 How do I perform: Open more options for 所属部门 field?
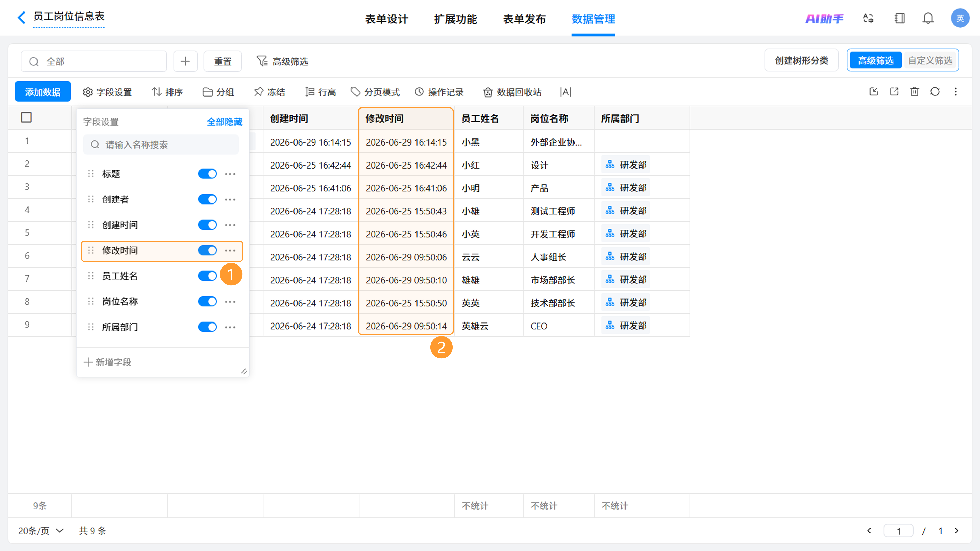coord(230,327)
